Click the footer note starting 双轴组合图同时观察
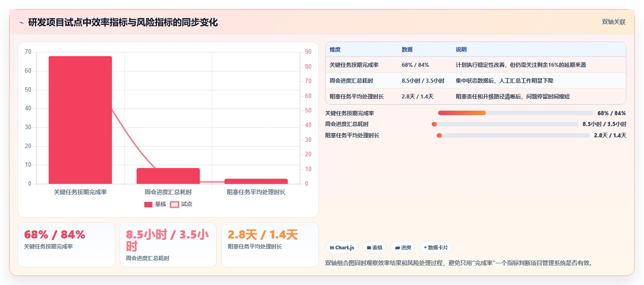Image resolution: width=644 pixels, height=285 pixels. pyautogui.click(x=458, y=263)
